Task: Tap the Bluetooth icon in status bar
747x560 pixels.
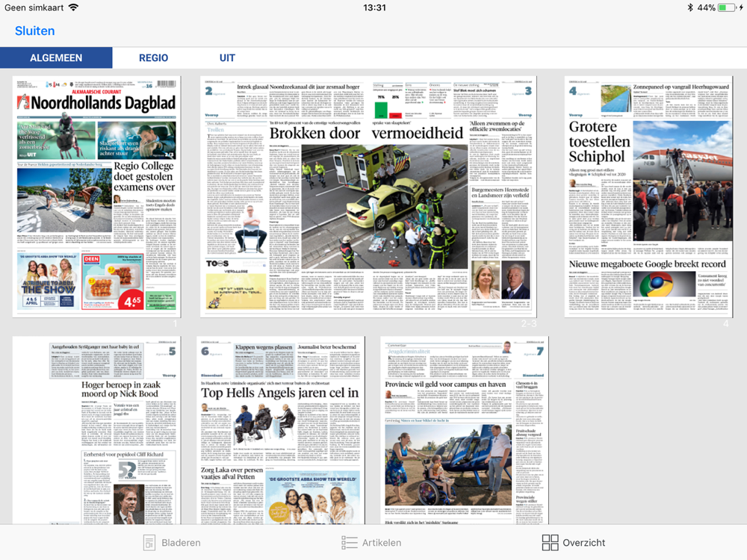Action: click(x=689, y=7)
